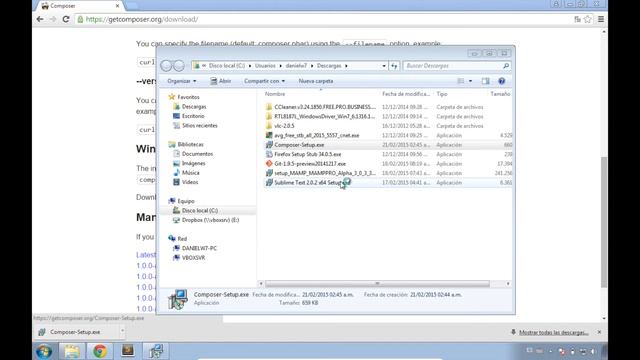Viewport: 640px width, 360px height.
Task: Select VBOXSVR in the network list
Action: 193,258
